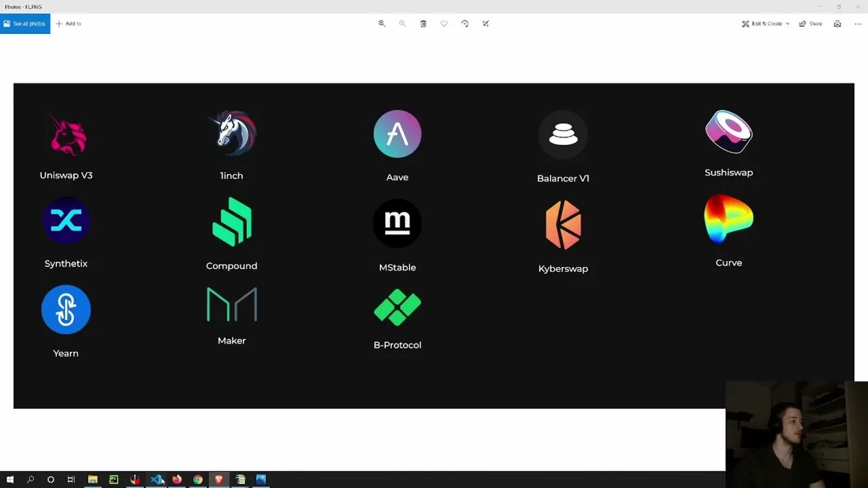Click the Uniswap V3 unicorn logo
868x488 pixels.
pos(66,134)
